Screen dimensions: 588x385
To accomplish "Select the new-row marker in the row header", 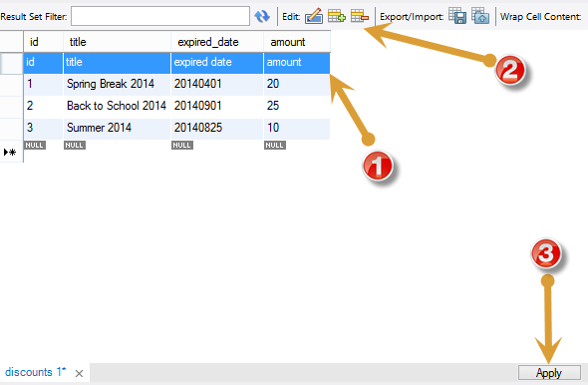I will 11,152.
